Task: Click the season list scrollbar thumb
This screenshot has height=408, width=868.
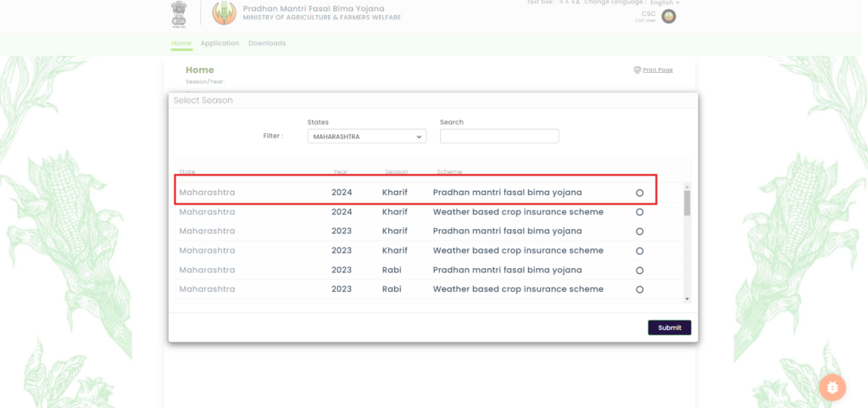Action: tap(687, 203)
